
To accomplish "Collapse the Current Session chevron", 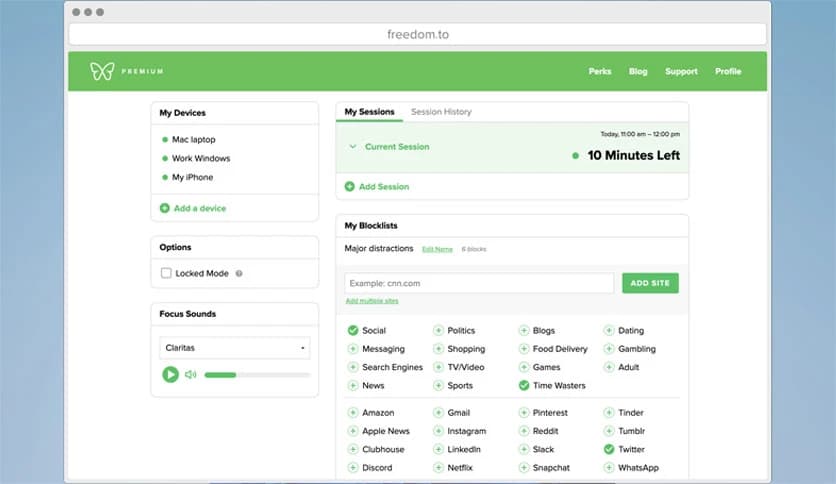I will (352, 146).
